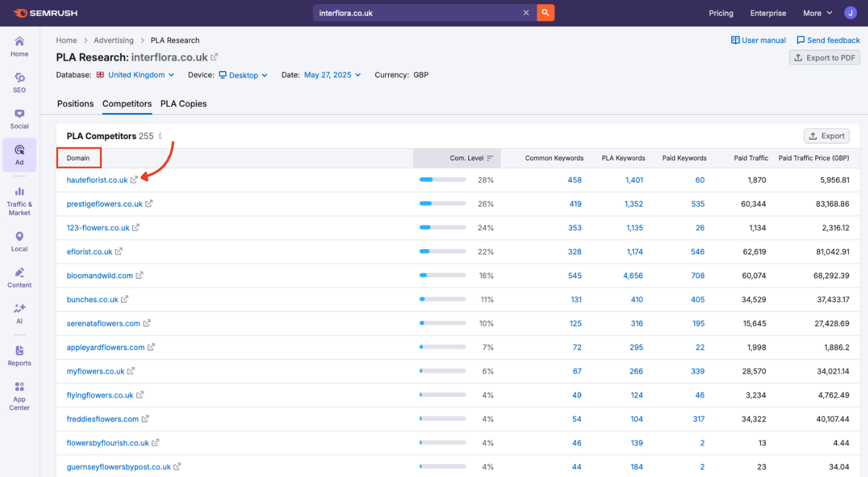
Task: Click the prestigeflowers.co.uk competition level bar
Action: pyautogui.click(x=442, y=204)
